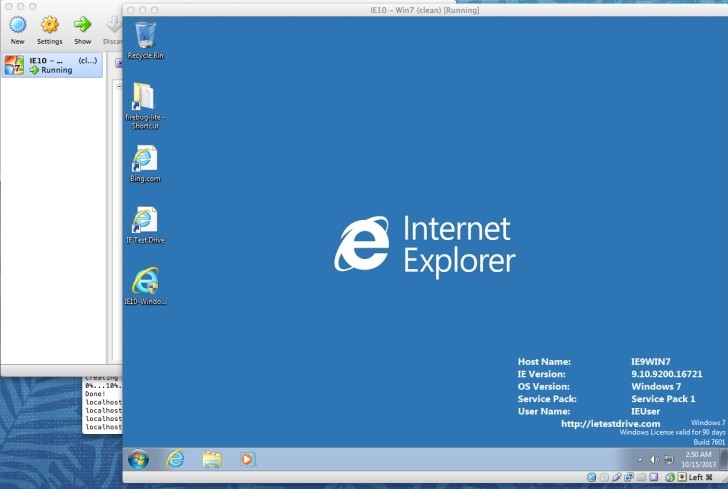
Task: Click the keyboard capture arrow icon beside Left ⌘
Action: click(x=682, y=477)
